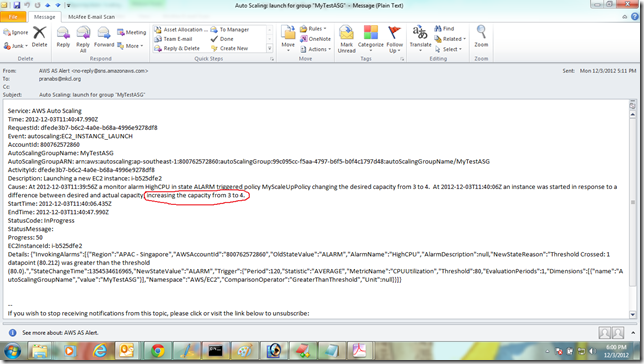Send the message to OneNote
Image resolution: width=644 pixels, height=364 pixels.
tap(315, 39)
